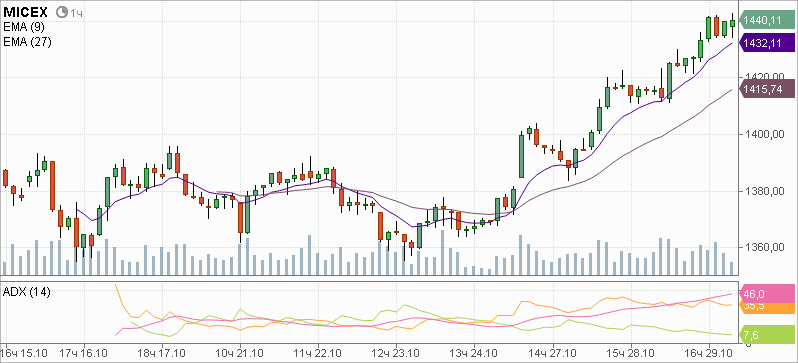Viewport: 798px width, 363px height.
Task: Click the 16ч 29.10 time axis label
Action: point(708,352)
